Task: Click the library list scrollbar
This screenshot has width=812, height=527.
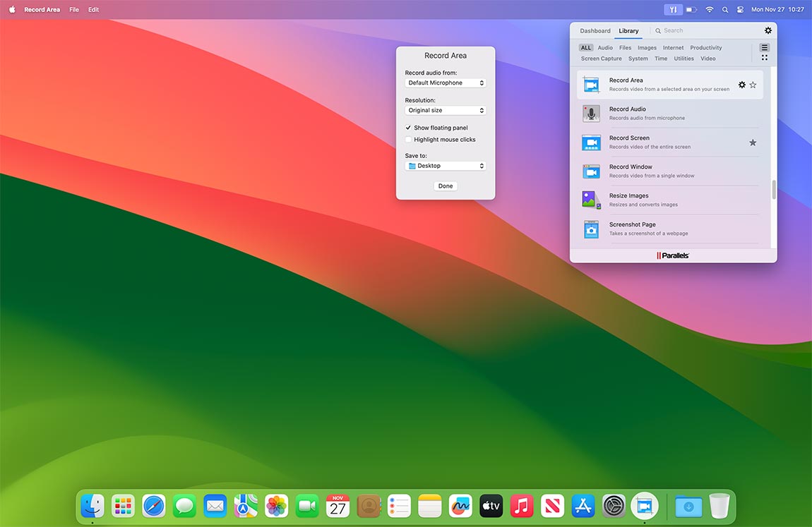Action: point(774,190)
